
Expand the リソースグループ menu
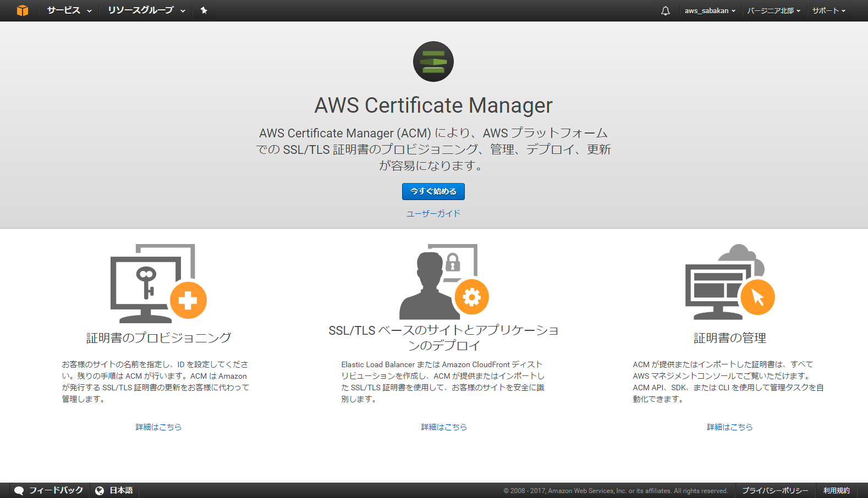(x=146, y=10)
